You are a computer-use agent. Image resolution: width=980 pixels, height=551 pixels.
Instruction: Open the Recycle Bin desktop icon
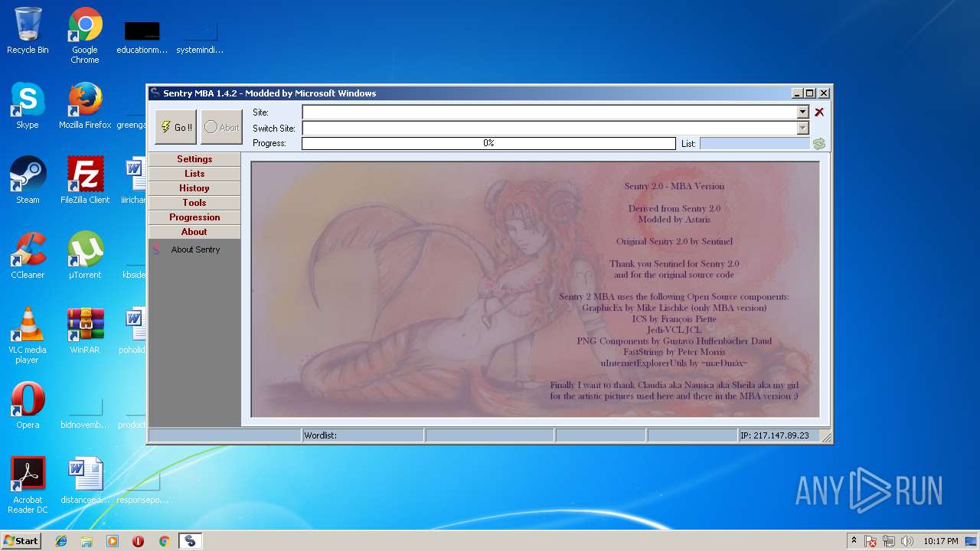28,31
